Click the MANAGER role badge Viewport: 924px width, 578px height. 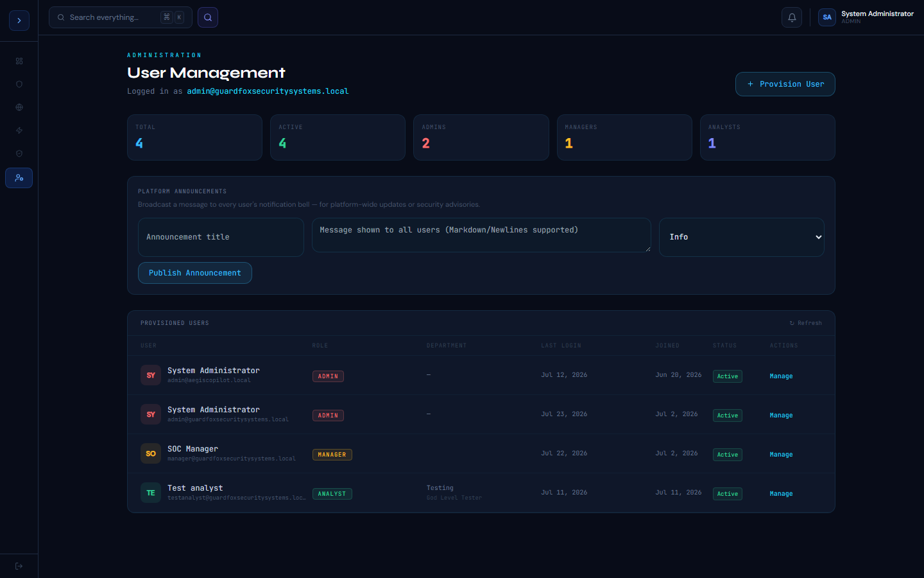click(332, 455)
